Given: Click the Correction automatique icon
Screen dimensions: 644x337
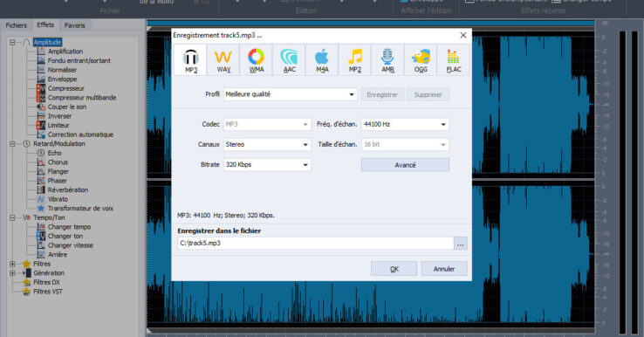Looking at the screenshot, I should pyautogui.click(x=41, y=134).
